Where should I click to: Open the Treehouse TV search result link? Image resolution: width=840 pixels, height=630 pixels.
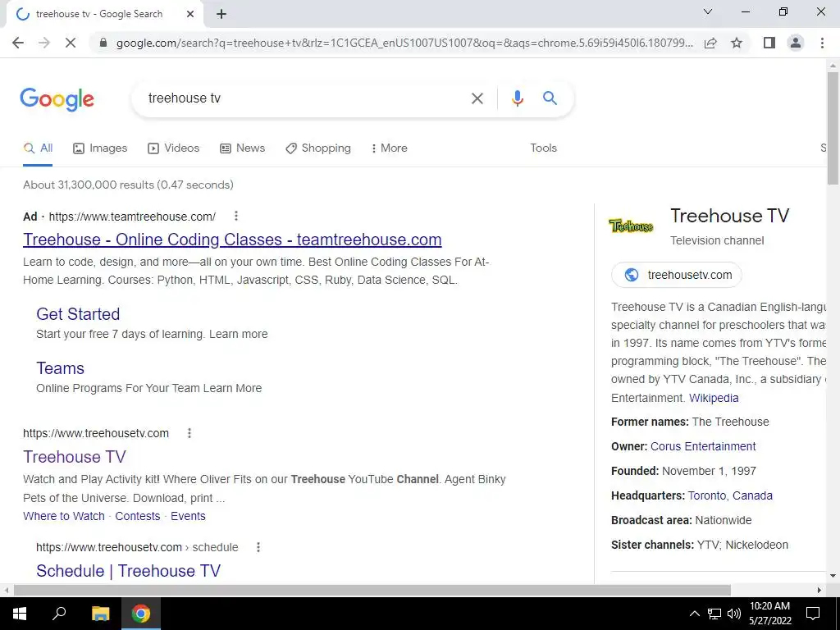tap(75, 456)
